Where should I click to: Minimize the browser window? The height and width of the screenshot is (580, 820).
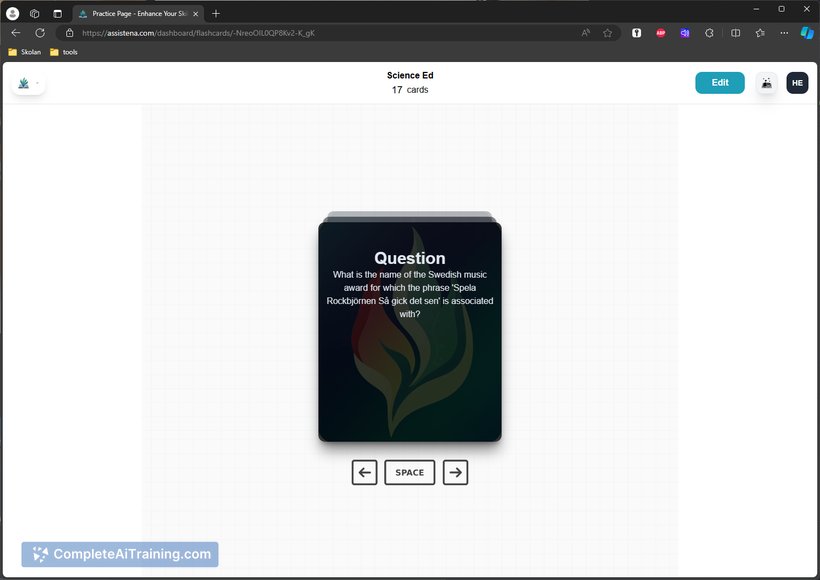tap(756, 9)
